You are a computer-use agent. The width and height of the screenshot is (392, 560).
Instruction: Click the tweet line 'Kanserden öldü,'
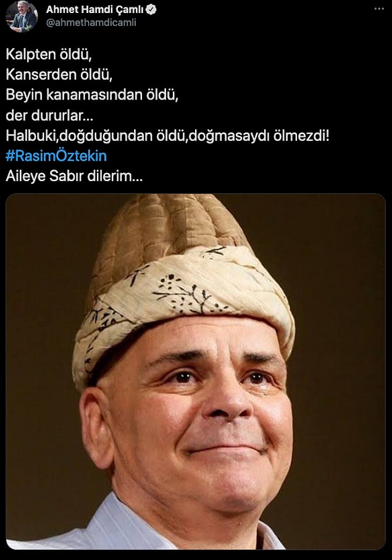pos(59,74)
